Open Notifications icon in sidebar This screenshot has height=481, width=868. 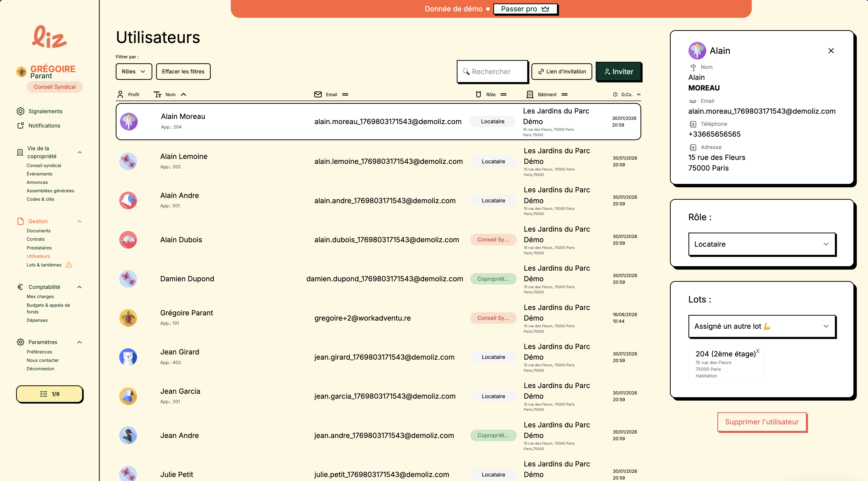pyautogui.click(x=21, y=125)
